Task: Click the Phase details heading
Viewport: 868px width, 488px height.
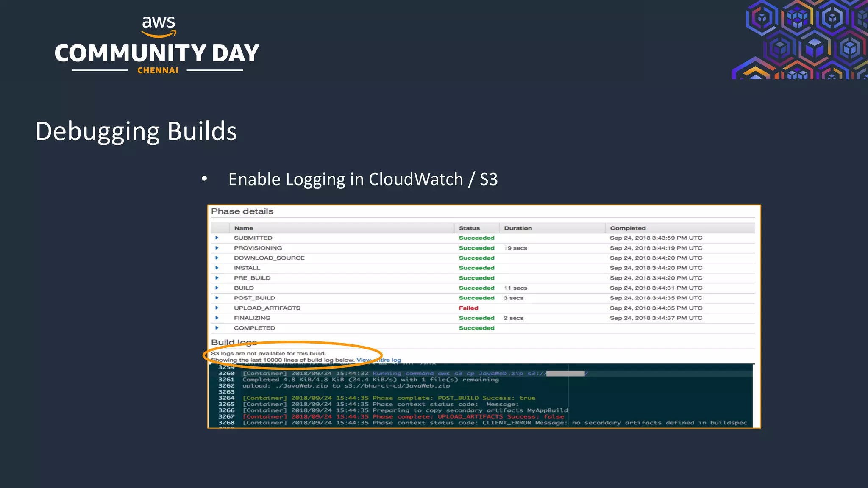Action: coord(242,211)
